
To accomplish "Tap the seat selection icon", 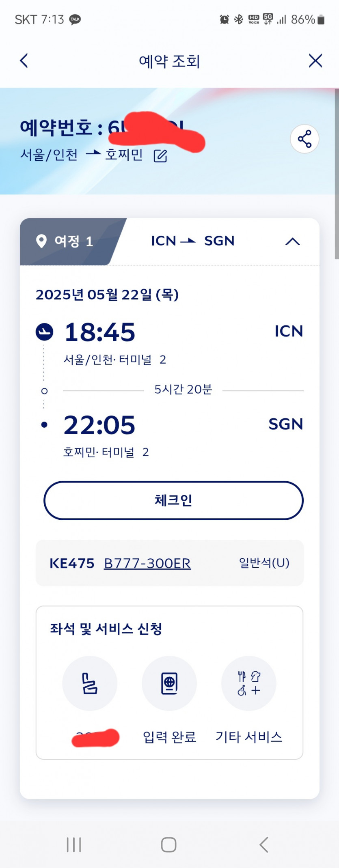I will coord(90,683).
